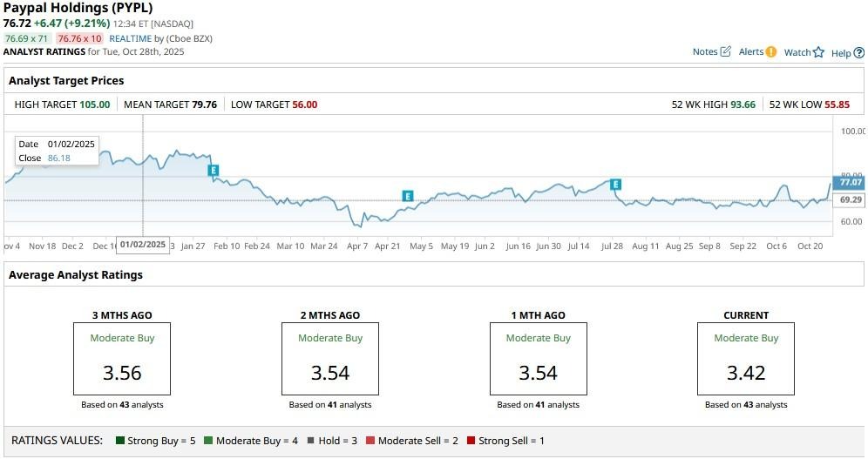Click the 69.29 price axis label
868x459 pixels.
click(x=850, y=199)
